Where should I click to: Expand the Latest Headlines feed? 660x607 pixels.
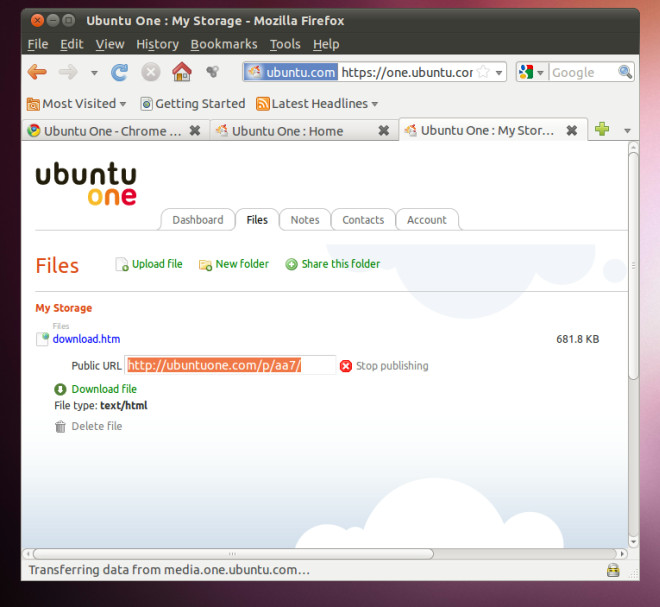pyautogui.click(x=317, y=104)
